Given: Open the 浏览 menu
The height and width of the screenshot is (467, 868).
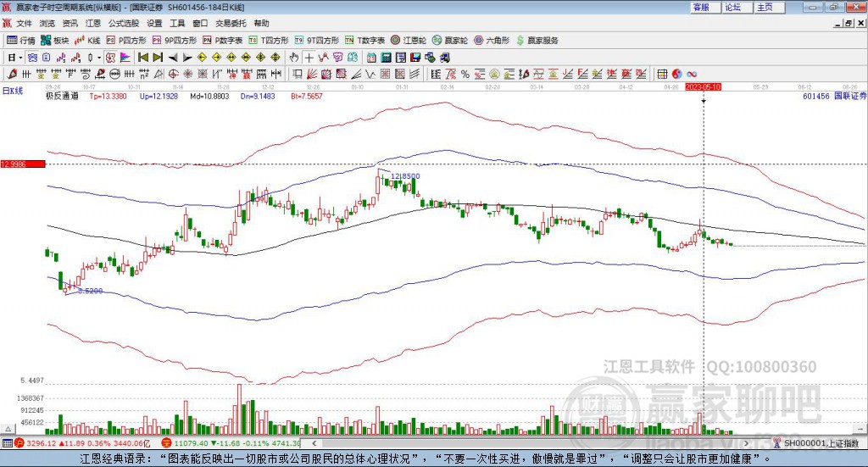Looking at the screenshot, I should (47, 23).
